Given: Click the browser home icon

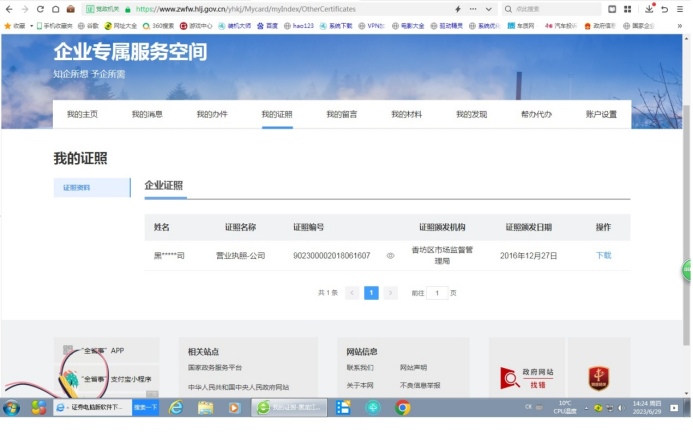Looking at the screenshot, I should tap(55, 9).
